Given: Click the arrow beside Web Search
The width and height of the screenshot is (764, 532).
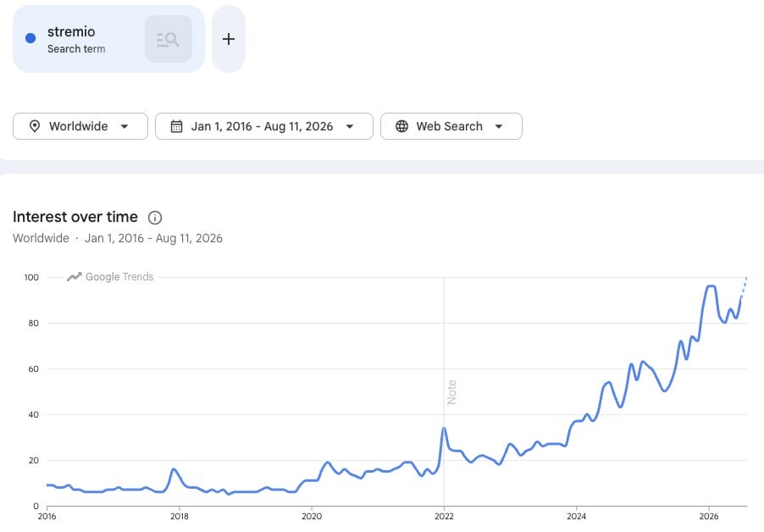Looking at the screenshot, I should [x=498, y=127].
